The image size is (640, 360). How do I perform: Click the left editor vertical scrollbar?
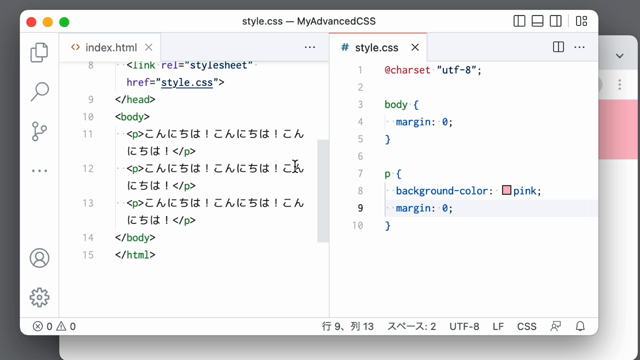(323, 191)
